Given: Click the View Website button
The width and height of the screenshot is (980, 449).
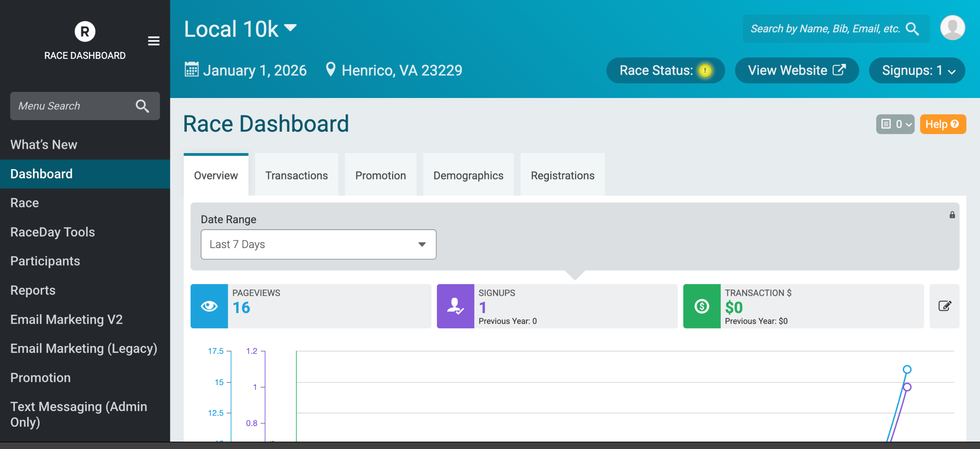Looking at the screenshot, I should (797, 70).
